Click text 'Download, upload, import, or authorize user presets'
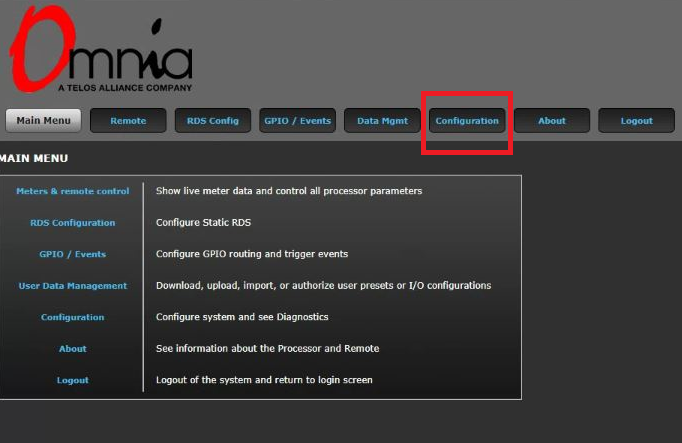Image resolution: width=682 pixels, height=443 pixels. (x=275, y=286)
